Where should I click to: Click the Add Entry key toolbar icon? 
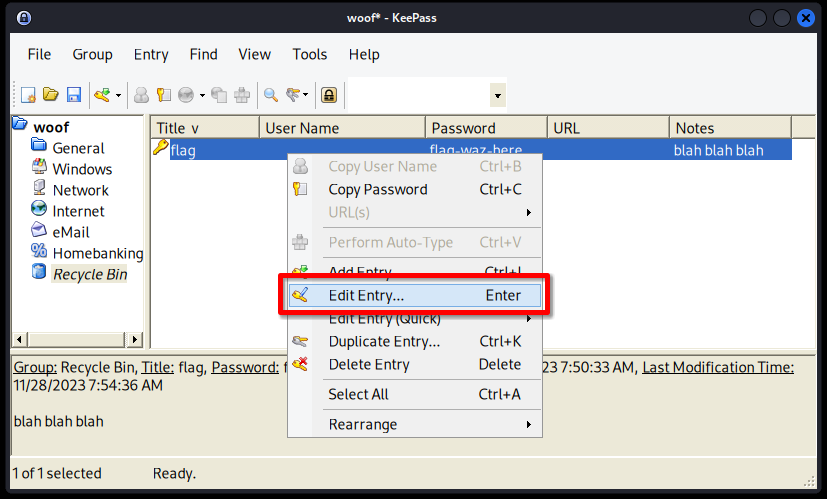[x=102, y=95]
